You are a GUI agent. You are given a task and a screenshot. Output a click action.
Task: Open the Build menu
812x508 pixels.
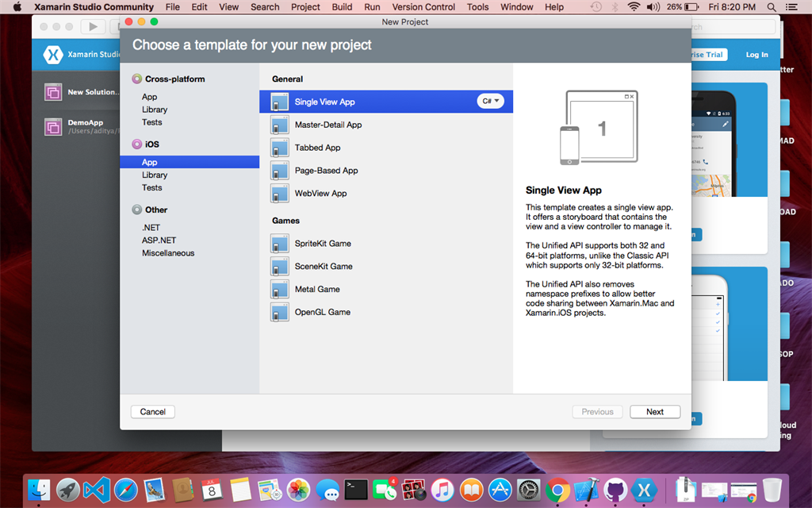(342, 6)
